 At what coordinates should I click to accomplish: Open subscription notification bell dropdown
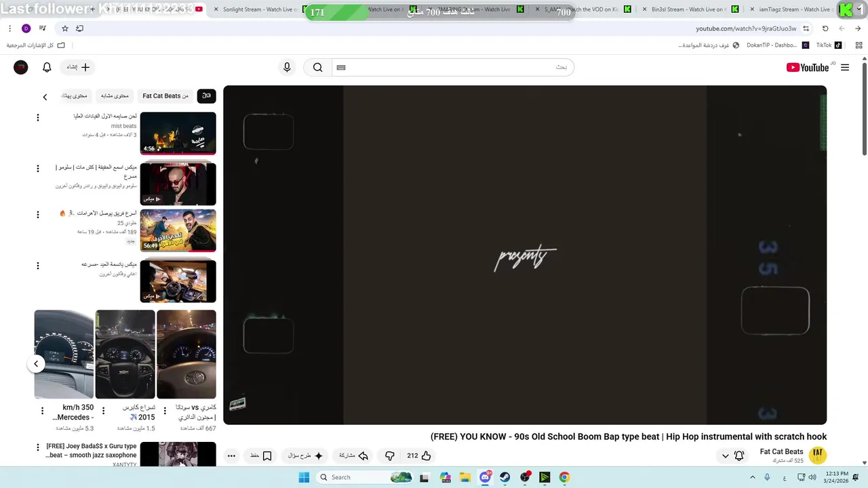pos(733,455)
